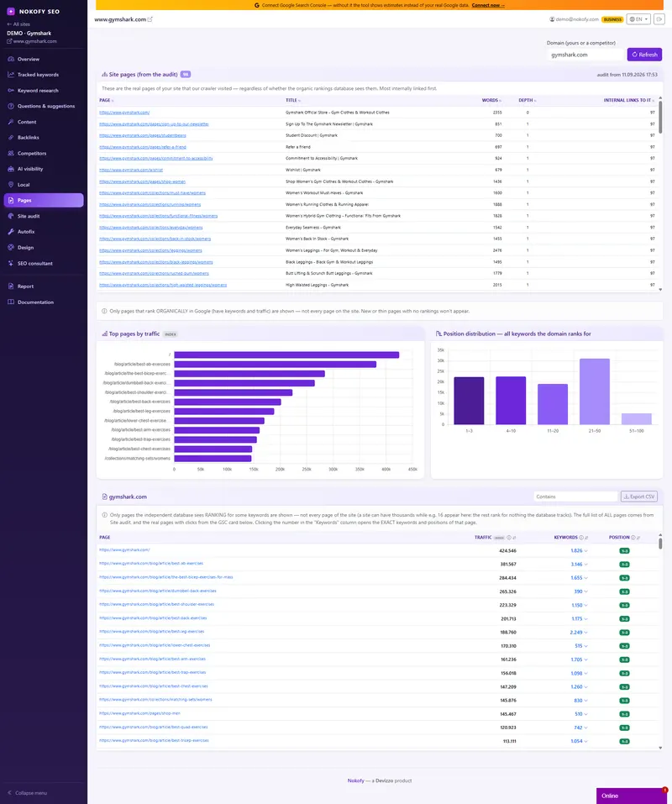Click the Local map pin icon
672x804 pixels.
click(11, 185)
